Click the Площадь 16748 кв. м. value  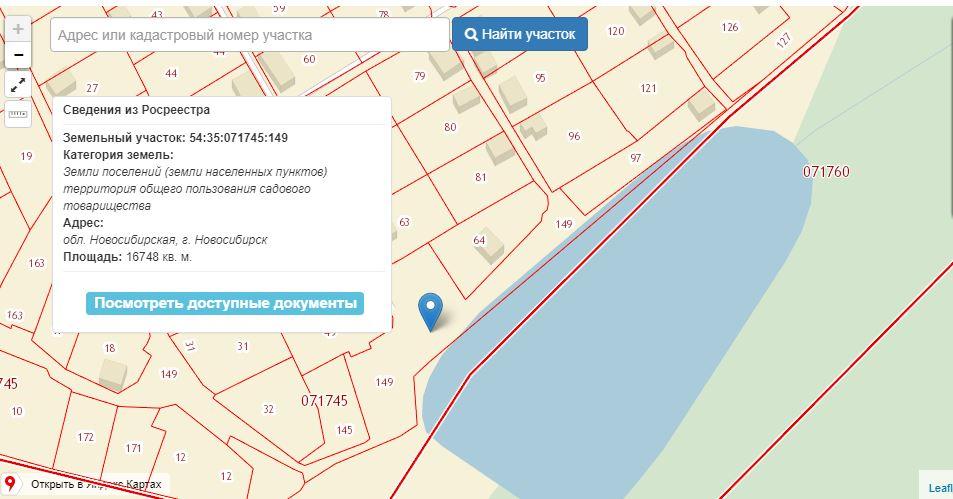159,256
